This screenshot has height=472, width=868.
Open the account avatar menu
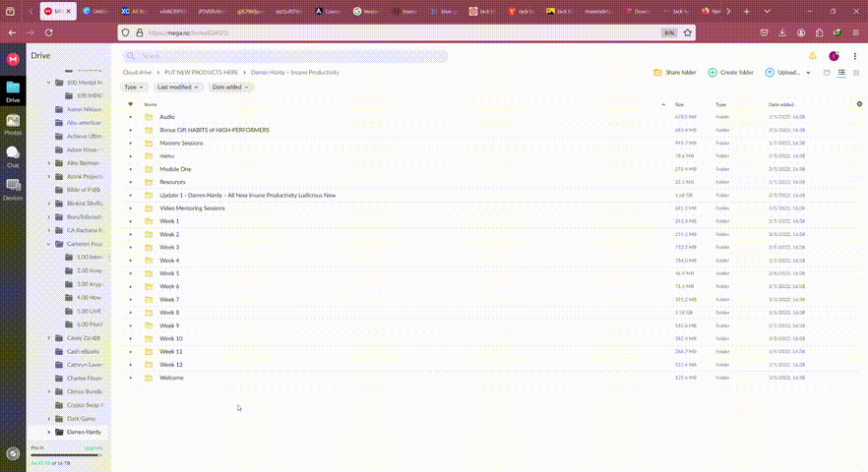(x=834, y=56)
